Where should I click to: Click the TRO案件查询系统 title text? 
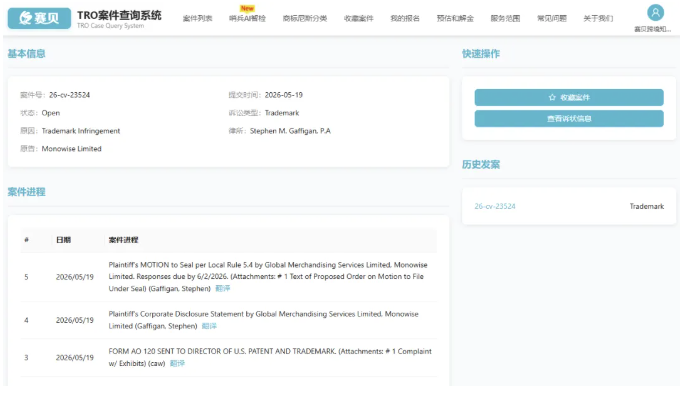pos(119,15)
